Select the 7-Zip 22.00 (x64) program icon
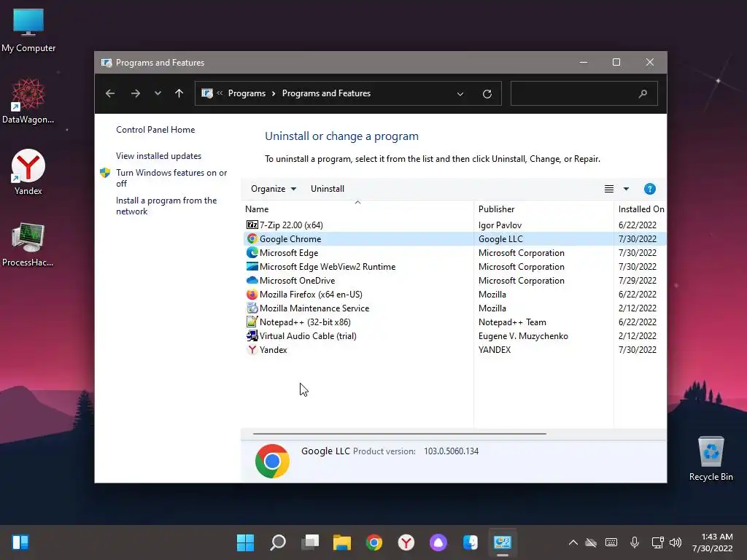747x560 pixels. click(x=252, y=225)
